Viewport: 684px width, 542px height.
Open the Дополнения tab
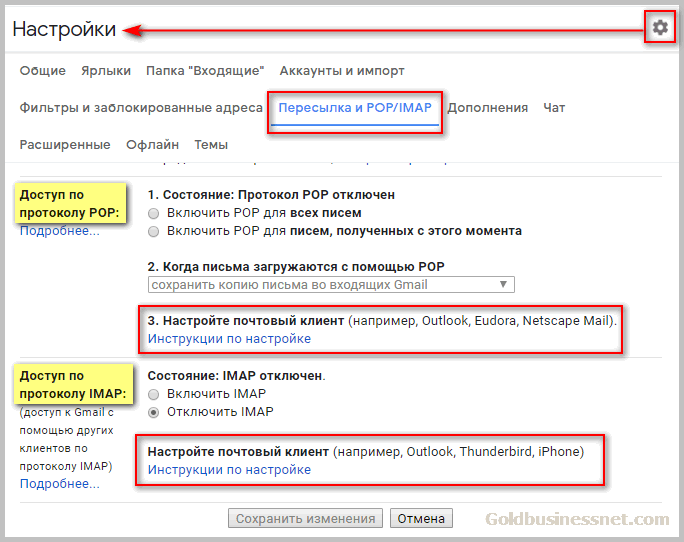click(488, 108)
